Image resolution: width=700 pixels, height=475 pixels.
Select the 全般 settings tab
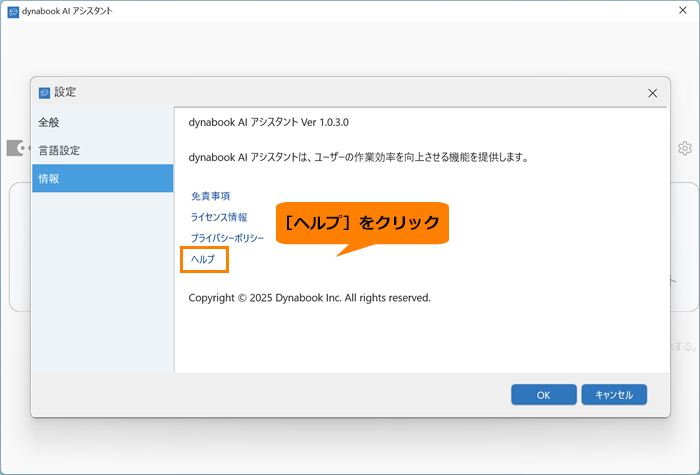click(x=103, y=122)
